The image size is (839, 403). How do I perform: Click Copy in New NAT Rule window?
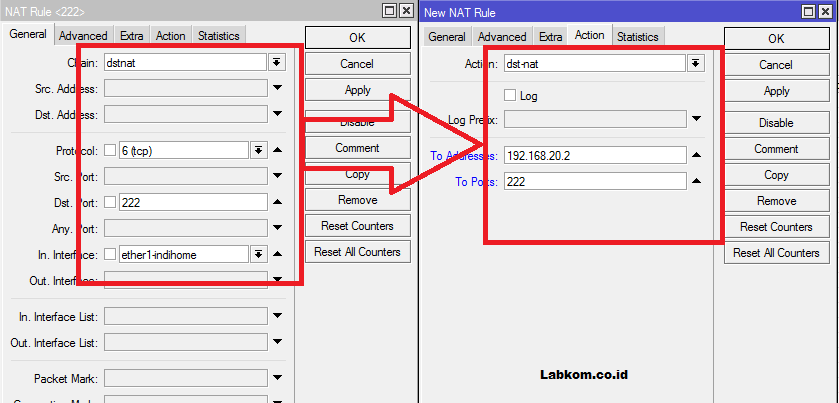coord(776,175)
